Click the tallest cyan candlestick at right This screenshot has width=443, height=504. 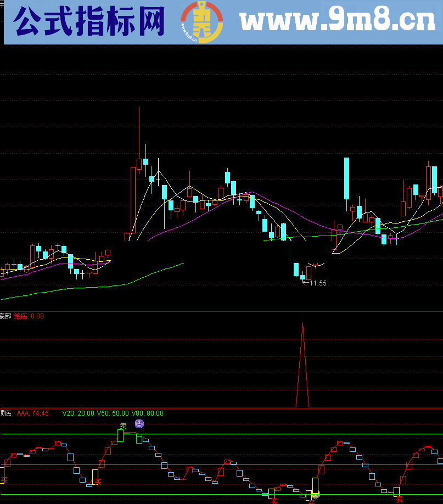tap(347, 178)
